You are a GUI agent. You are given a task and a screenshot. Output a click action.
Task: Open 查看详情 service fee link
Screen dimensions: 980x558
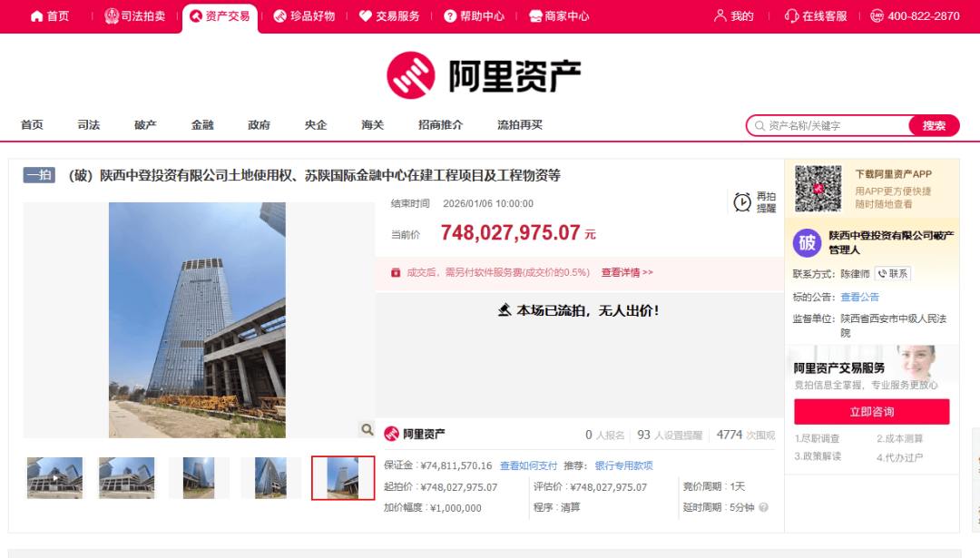[626, 272]
